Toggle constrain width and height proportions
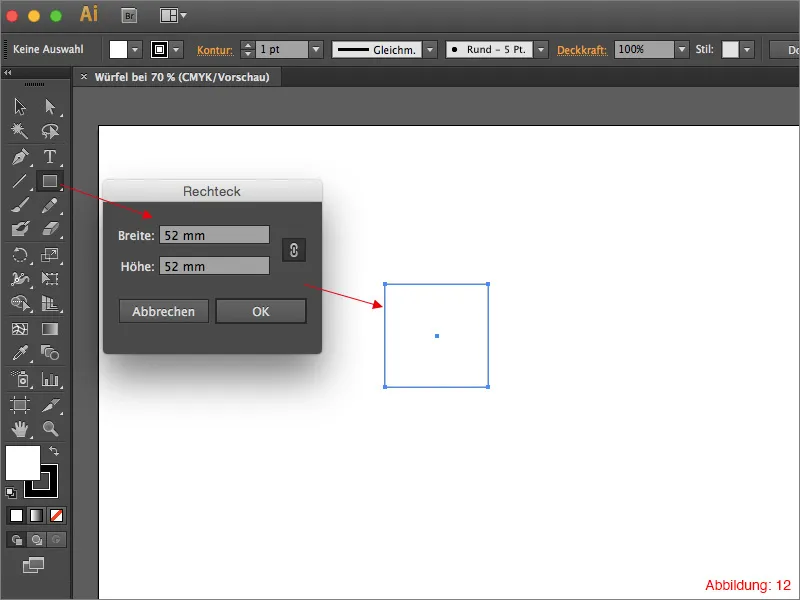This screenshot has height=600, width=800. pos(294,250)
